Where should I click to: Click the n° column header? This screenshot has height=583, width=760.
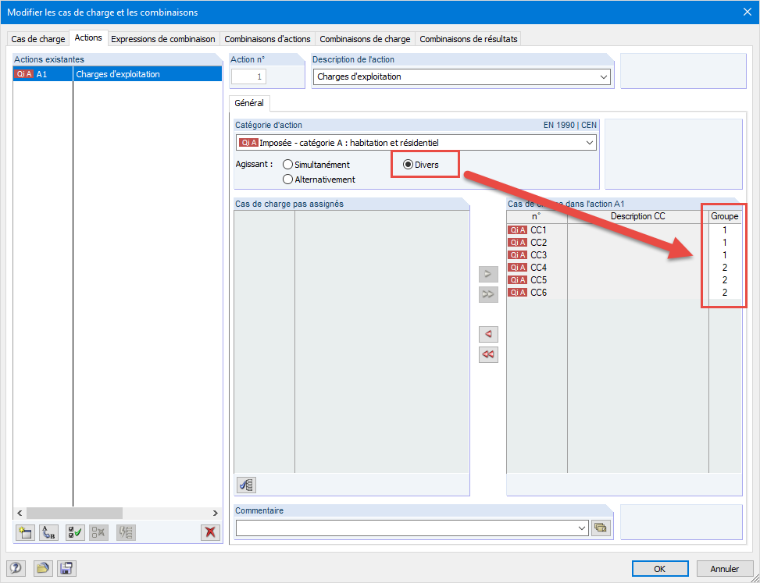point(537,216)
